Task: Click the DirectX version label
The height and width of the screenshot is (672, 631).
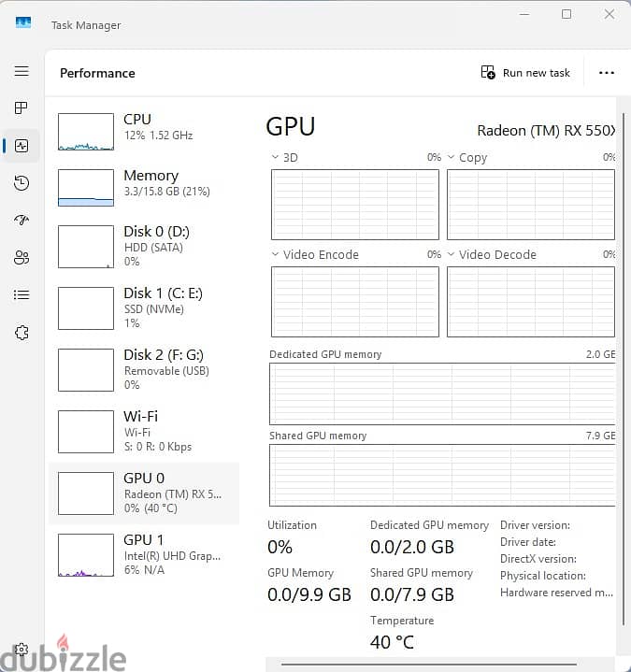Action: tap(538, 559)
